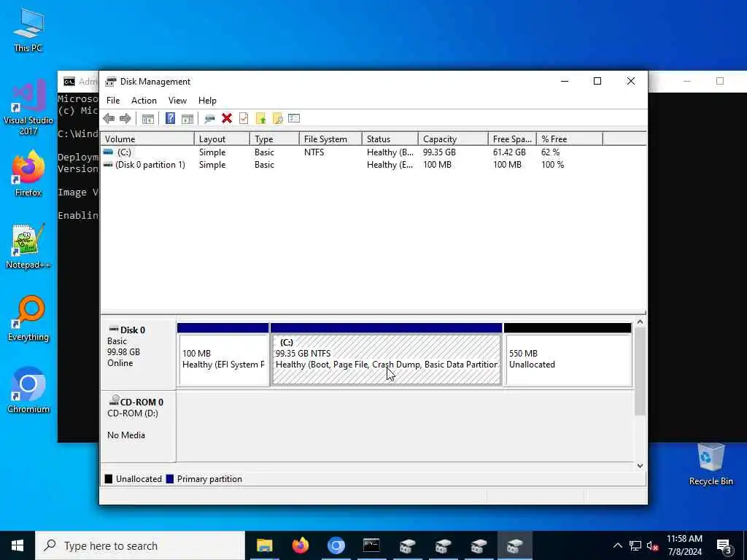Screen dimensions: 747x560
Task: Sort by the Volume column header
Action: point(147,139)
